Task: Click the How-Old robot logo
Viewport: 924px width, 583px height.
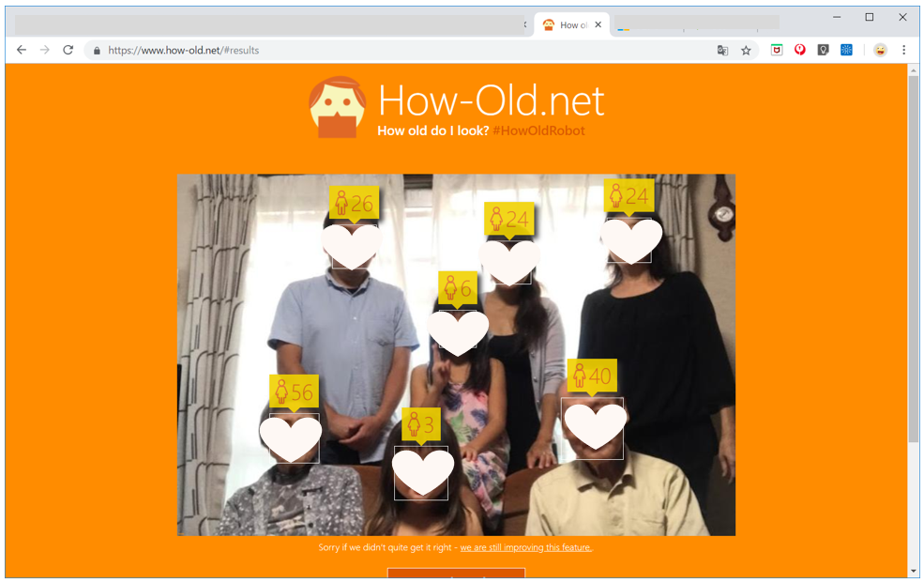Action: pyautogui.click(x=338, y=107)
